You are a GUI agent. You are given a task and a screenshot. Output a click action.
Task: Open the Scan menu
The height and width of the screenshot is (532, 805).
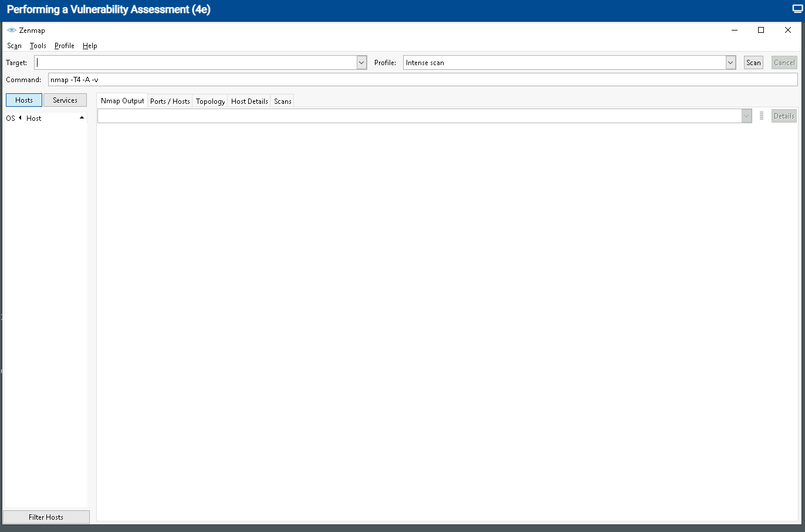(x=14, y=46)
